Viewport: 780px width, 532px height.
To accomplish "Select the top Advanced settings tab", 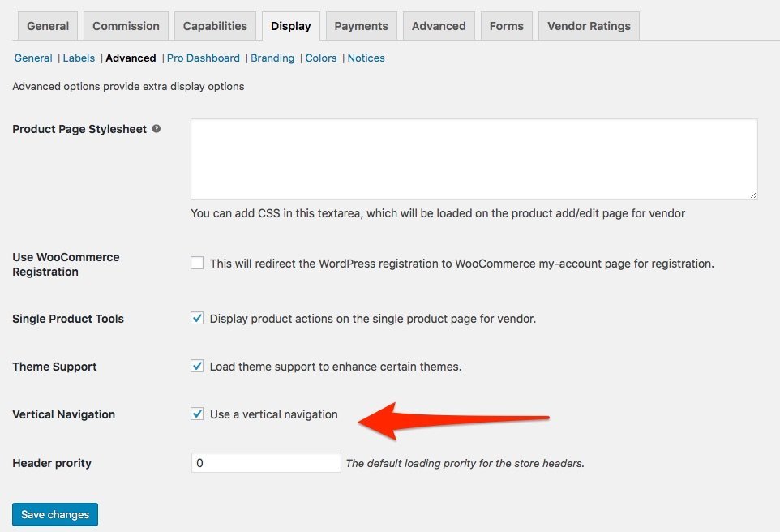I will point(439,26).
